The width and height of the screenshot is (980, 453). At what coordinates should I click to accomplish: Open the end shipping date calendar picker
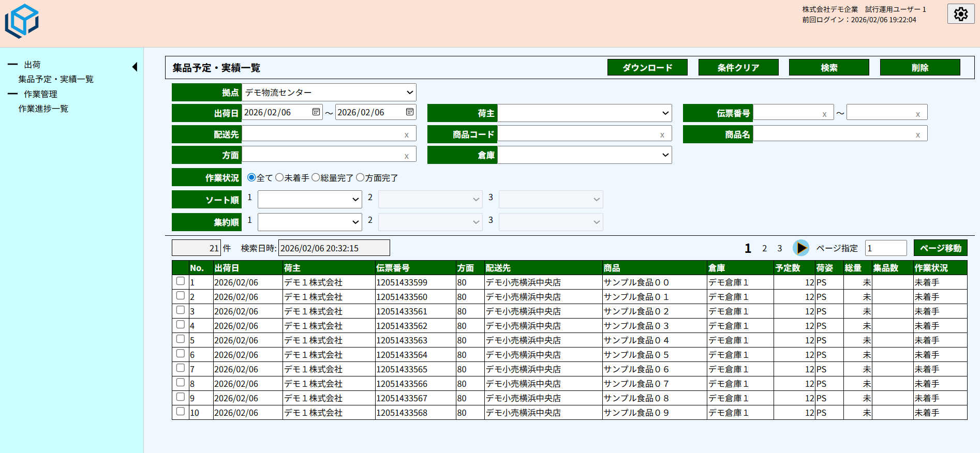pos(410,112)
